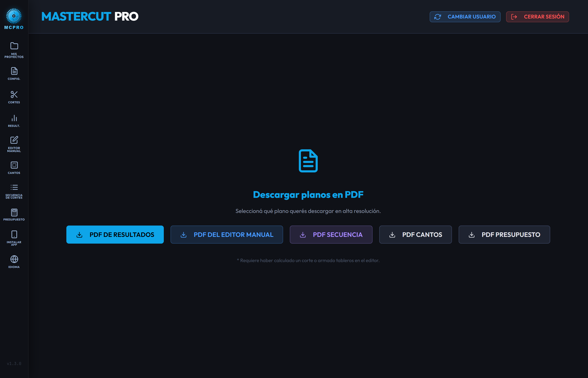Go to Secuencia de Cortes label
588x378 pixels.
14,197
